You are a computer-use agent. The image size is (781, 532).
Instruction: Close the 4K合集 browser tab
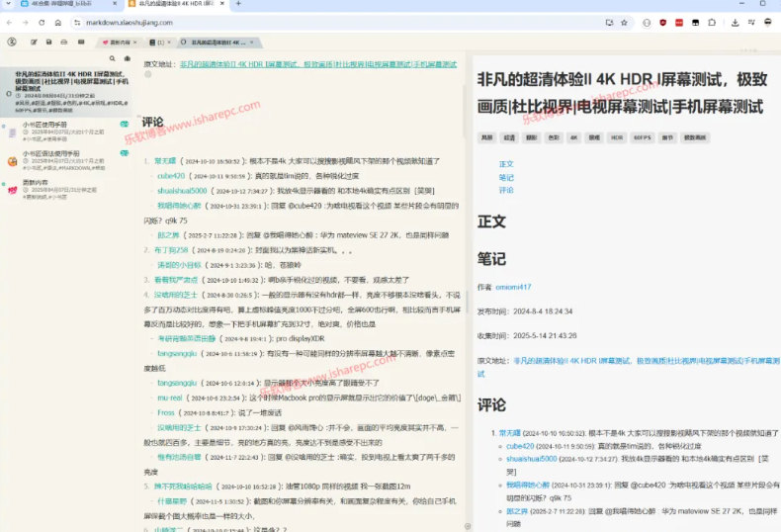pyautogui.click(x=115, y=4)
